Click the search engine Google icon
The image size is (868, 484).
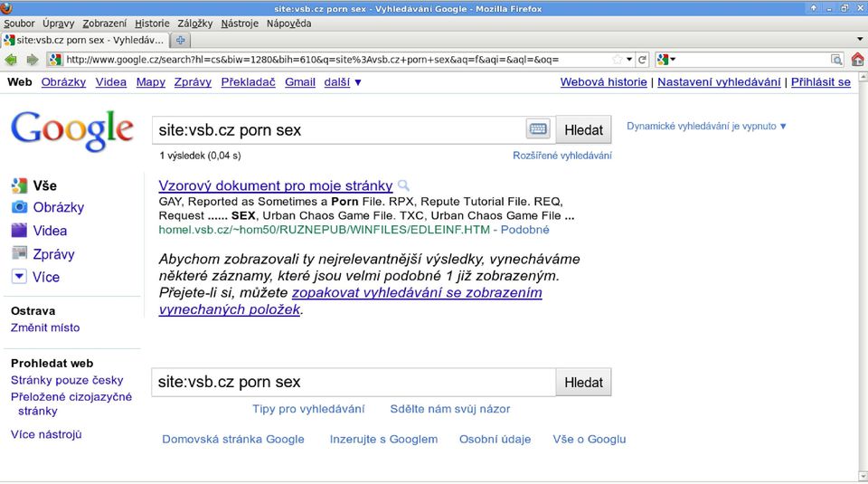[x=663, y=59]
